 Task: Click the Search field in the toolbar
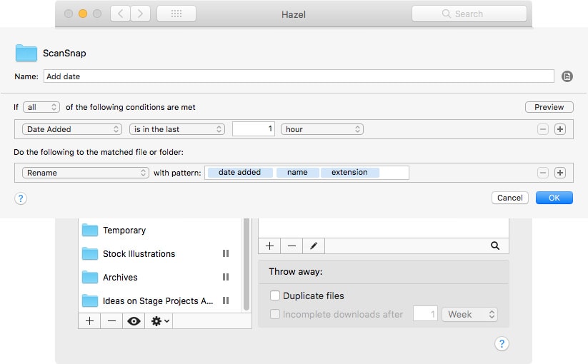pos(469,14)
